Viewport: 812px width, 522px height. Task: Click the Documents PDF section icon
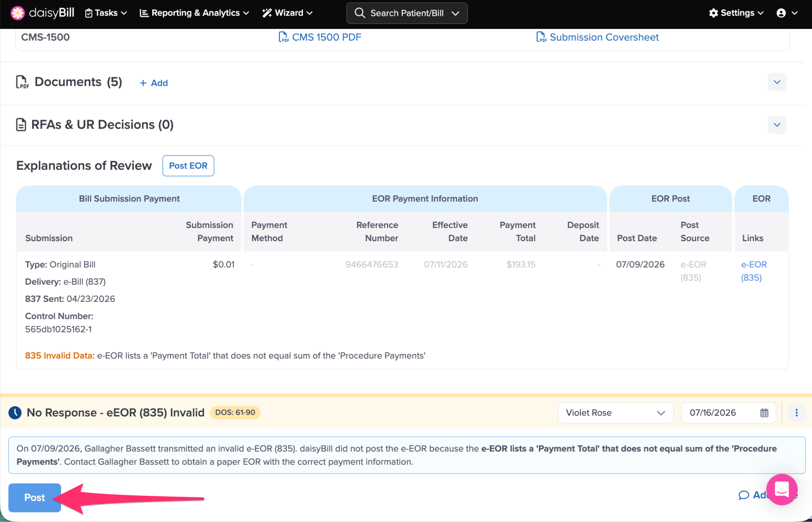point(22,82)
